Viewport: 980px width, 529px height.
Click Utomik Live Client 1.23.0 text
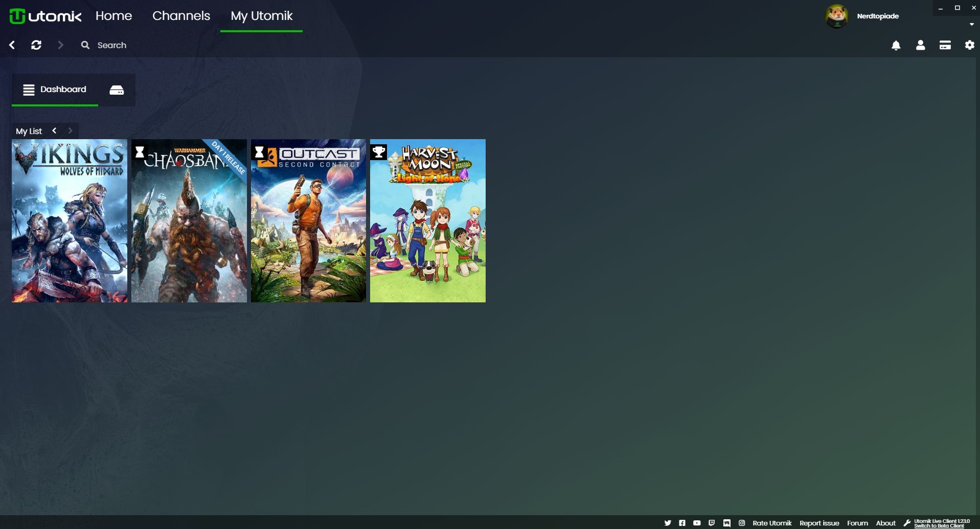(x=942, y=521)
